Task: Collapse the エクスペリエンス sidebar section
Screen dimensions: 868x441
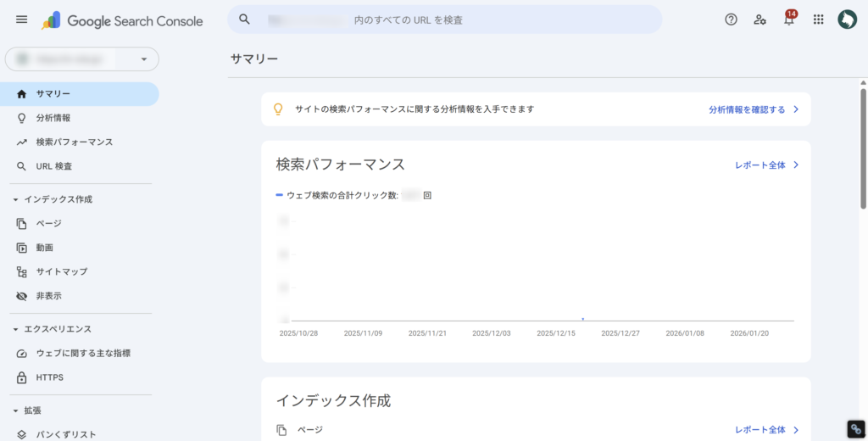Action: click(x=15, y=329)
